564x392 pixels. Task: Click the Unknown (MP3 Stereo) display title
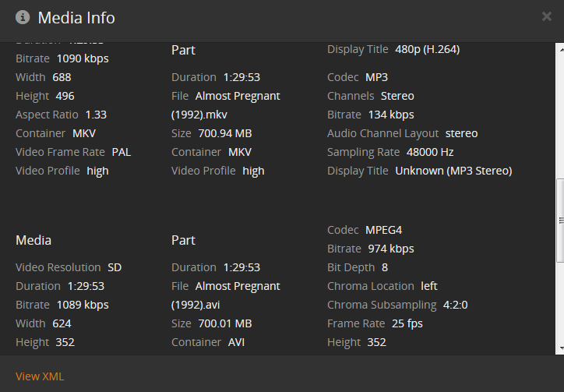453,171
